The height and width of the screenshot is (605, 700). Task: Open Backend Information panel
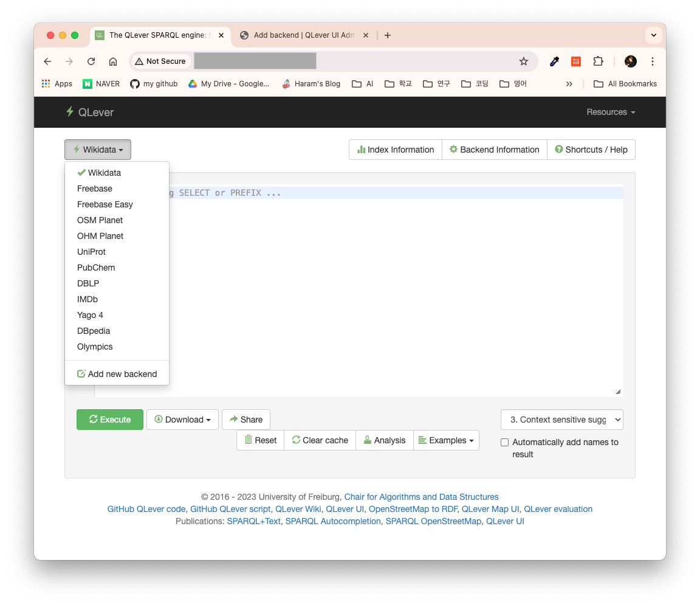click(494, 150)
